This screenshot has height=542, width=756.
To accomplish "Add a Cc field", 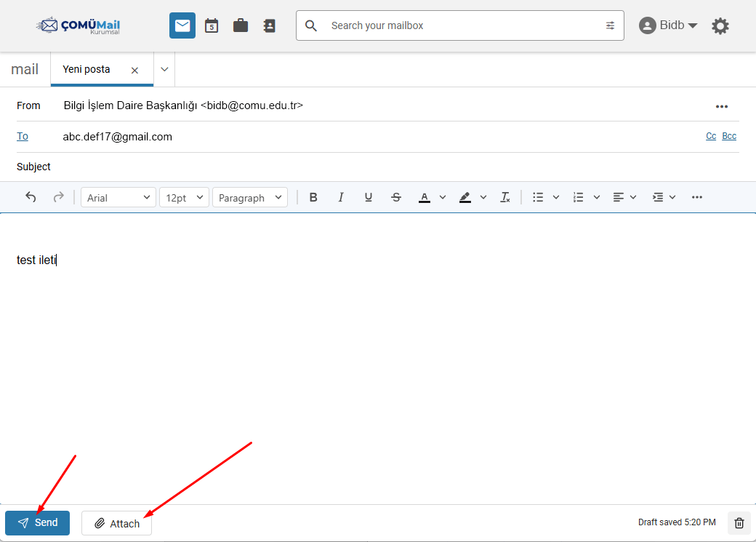I will coord(711,136).
